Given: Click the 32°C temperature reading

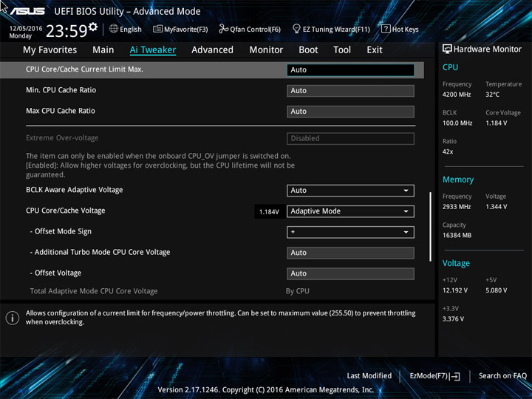Looking at the screenshot, I should point(492,95).
